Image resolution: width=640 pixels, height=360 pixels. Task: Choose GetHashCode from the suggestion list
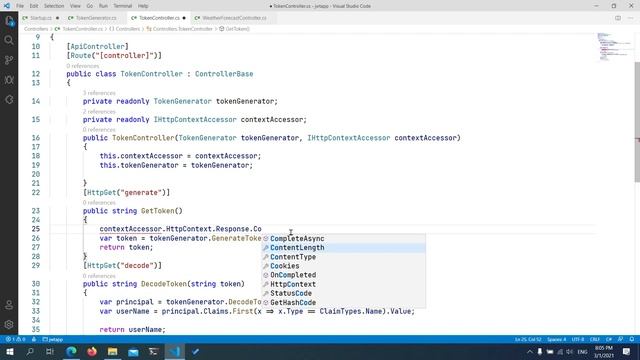[x=343, y=303]
